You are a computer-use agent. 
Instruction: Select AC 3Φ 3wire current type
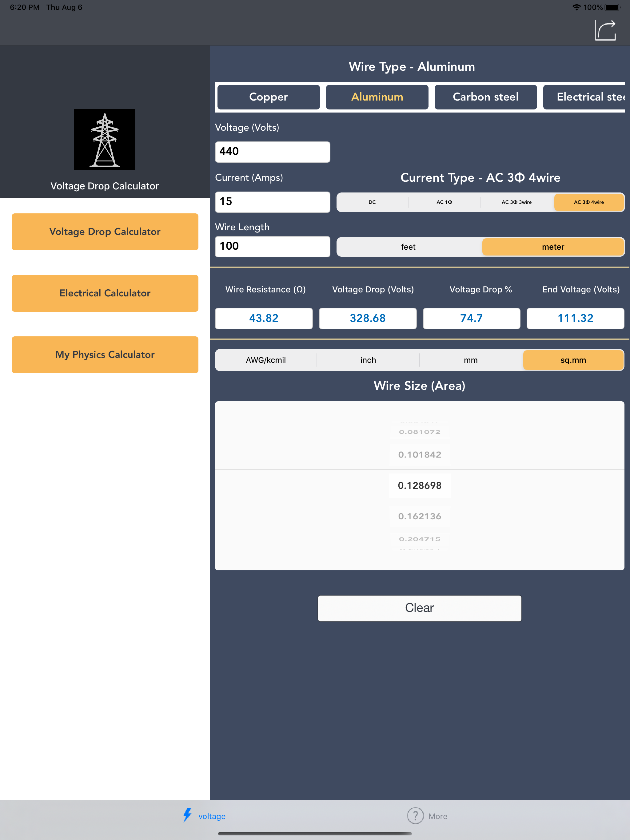[517, 202]
